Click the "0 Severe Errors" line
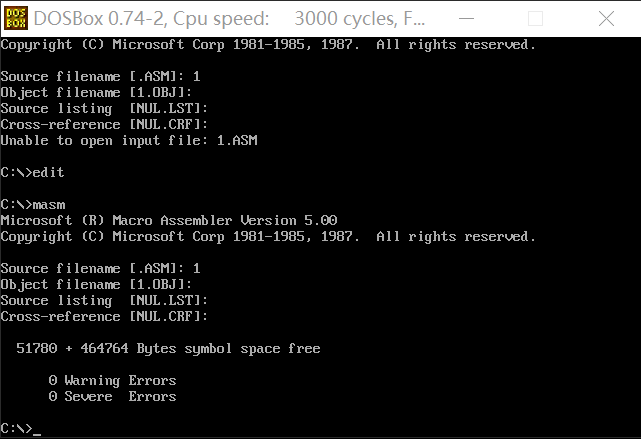The width and height of the screenshot is (641, 439). (112, 396)
